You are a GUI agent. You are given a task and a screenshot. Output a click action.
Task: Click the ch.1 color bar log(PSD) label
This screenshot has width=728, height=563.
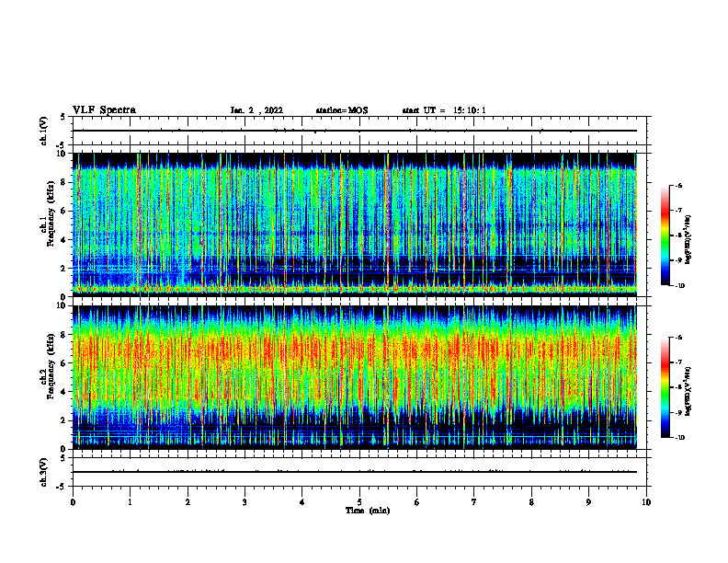(688, 239)
